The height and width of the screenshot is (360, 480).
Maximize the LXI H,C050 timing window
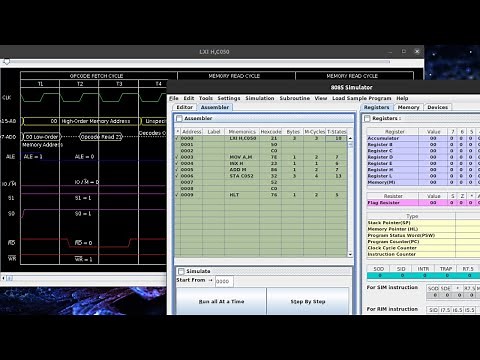(x=404, y=52)
